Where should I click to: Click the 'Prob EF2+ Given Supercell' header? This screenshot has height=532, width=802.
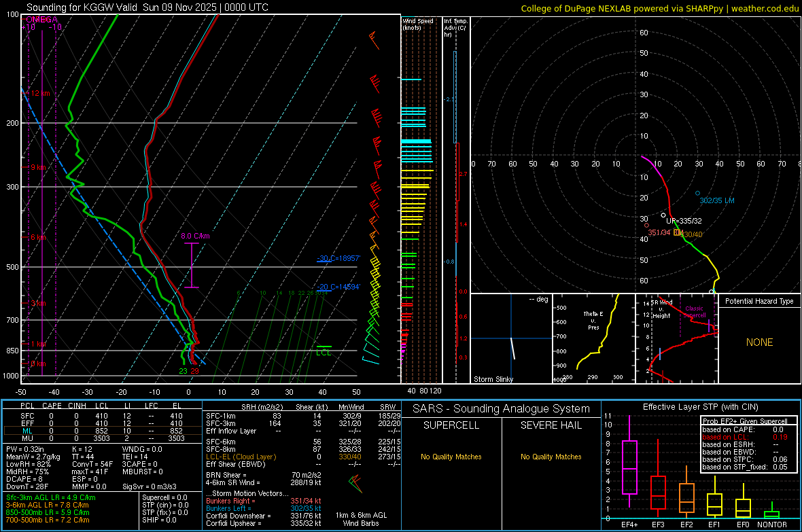(x=745, y=421)
